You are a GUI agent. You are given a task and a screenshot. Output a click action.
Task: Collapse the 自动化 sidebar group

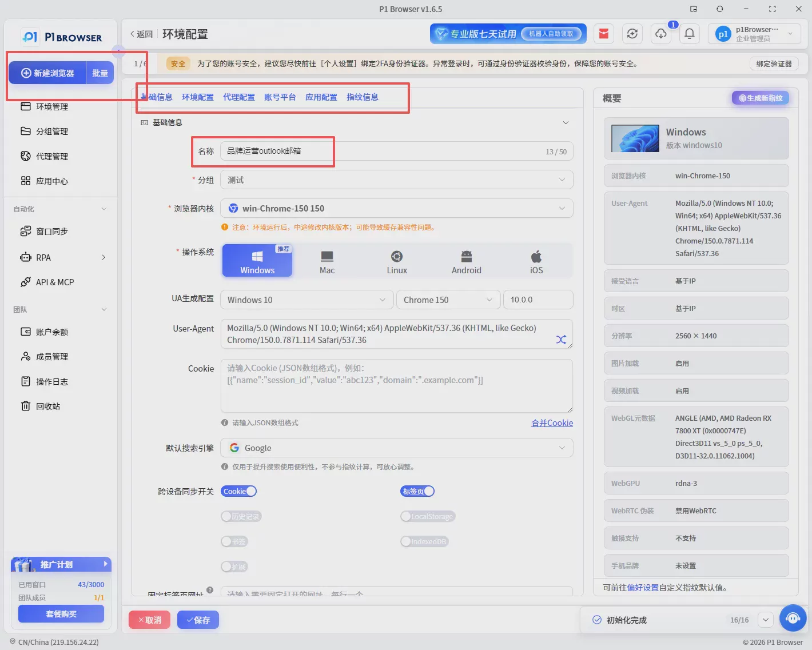click(x=104, y=209)
